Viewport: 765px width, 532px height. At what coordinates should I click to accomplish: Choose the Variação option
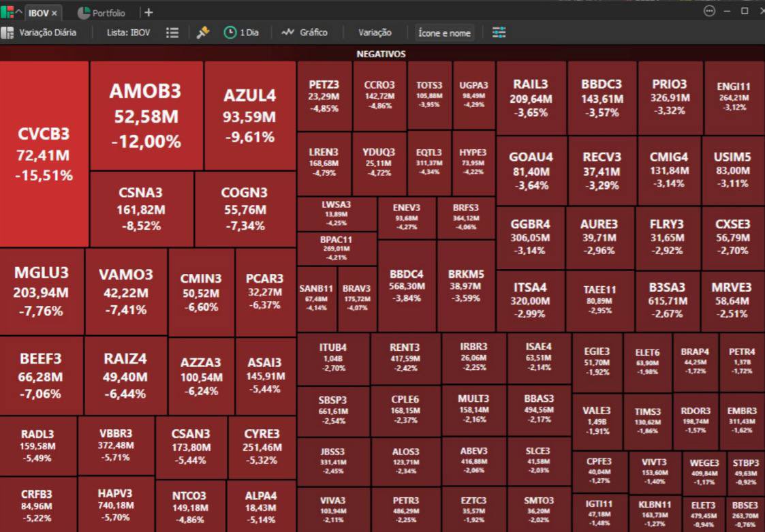coord(375,33)
